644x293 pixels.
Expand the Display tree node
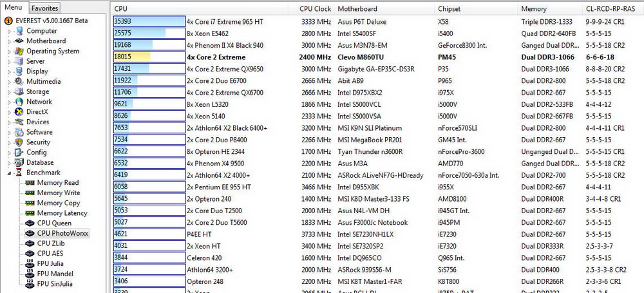coord(9,71)
